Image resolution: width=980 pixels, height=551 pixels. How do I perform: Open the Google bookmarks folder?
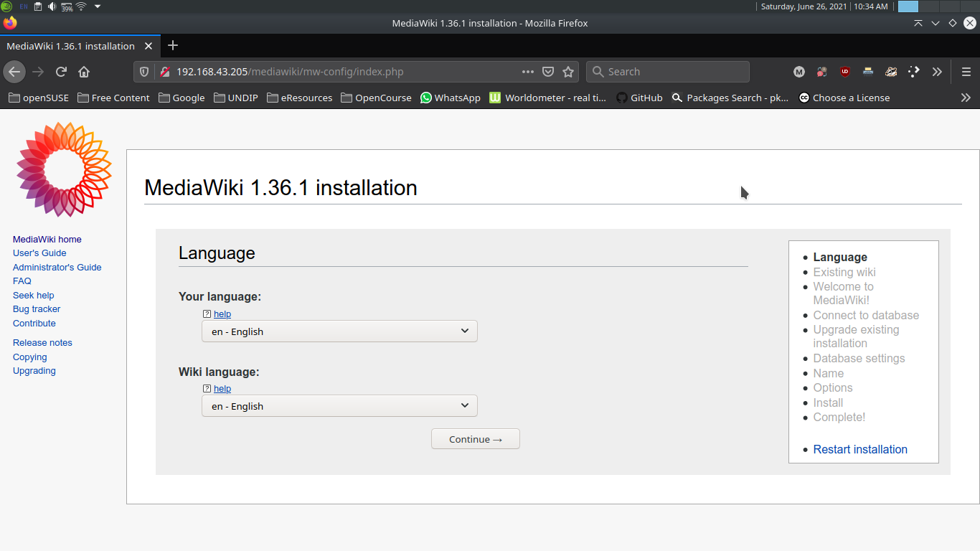point(182,98)
